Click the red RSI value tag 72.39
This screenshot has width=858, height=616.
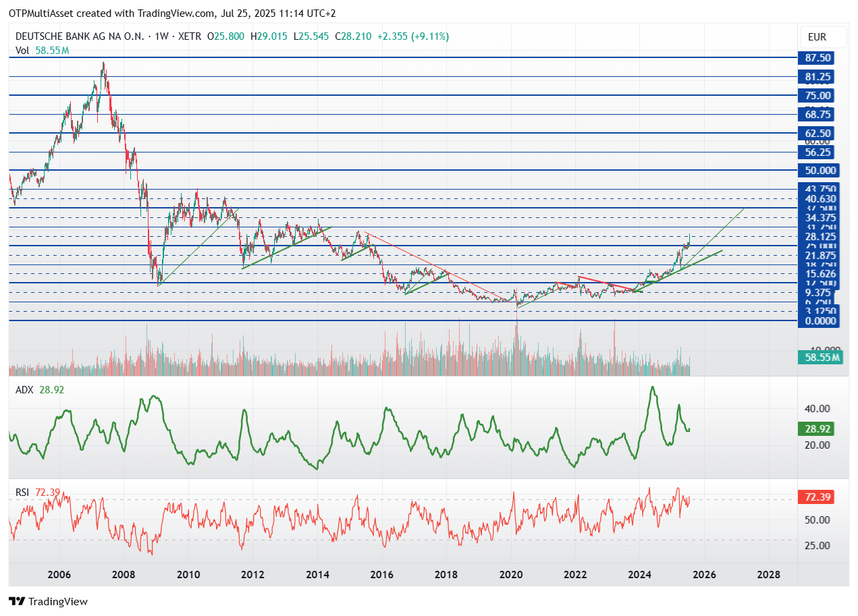click(818, 497)
